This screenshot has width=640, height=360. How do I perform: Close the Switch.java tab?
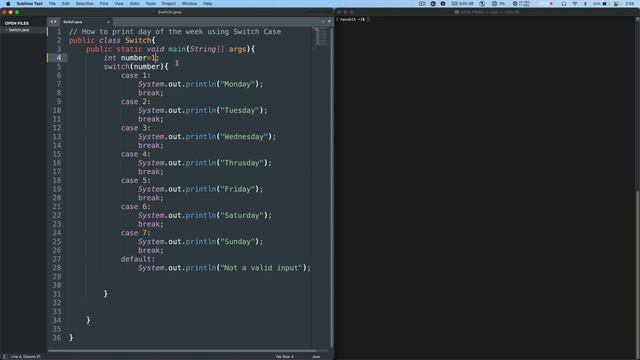pos(108,22)
